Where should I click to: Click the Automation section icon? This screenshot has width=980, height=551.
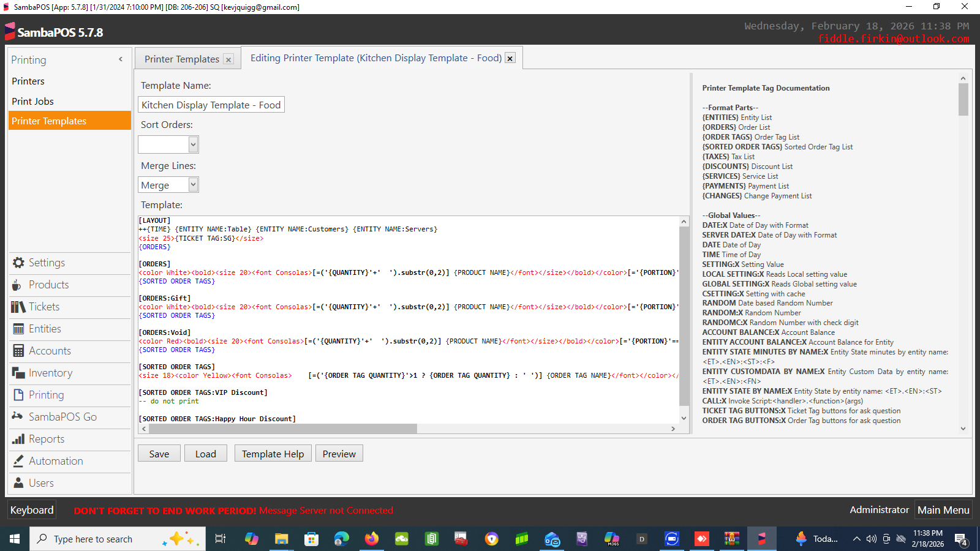pos(18,461)
